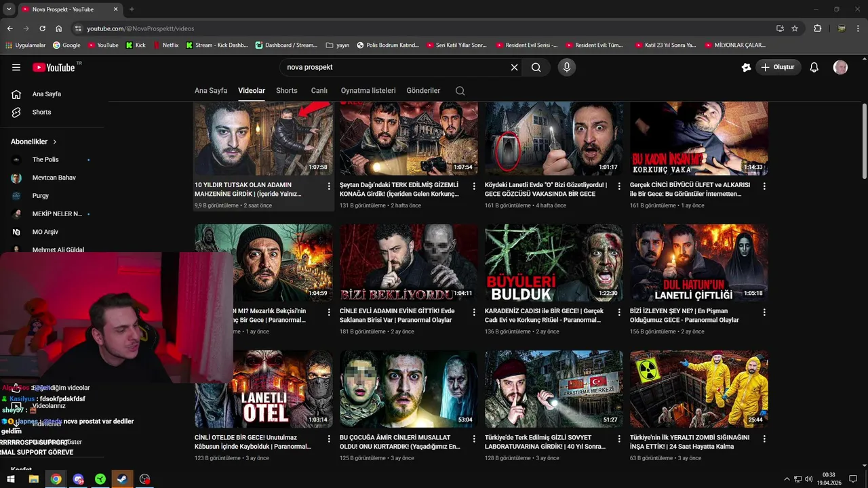
Task: Start voice search with the microphone
Action: [567, 67]
